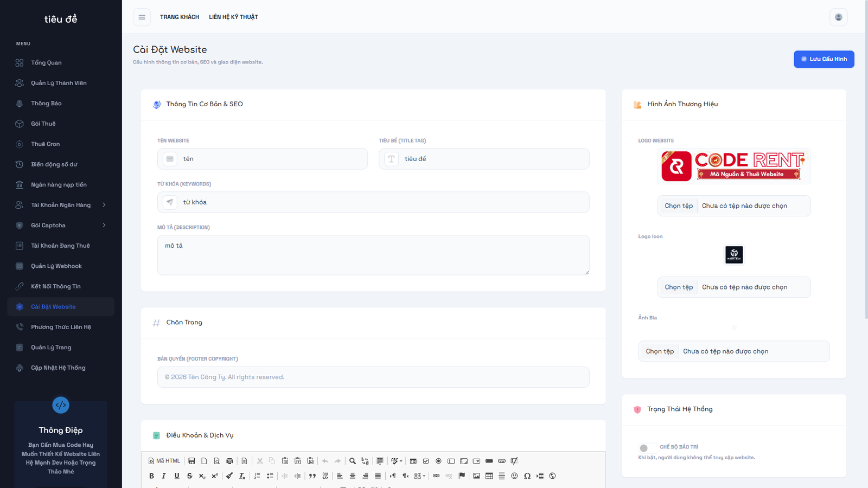Insert an image in the Điều Khoản editor
This screenshot has height=488, width=868.
click(476, 476)
